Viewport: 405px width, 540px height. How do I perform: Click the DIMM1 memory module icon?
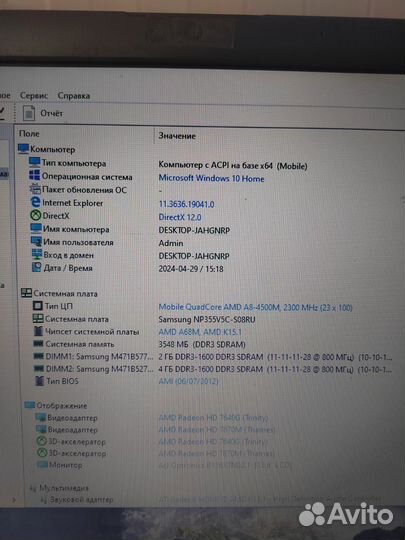pos(39,356)
